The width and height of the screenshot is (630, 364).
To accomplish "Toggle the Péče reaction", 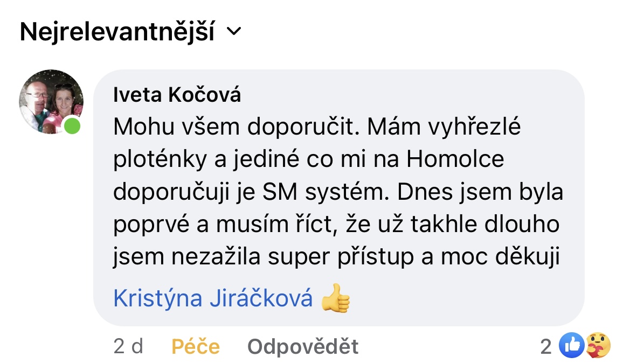I will click(x=196, y=346).
